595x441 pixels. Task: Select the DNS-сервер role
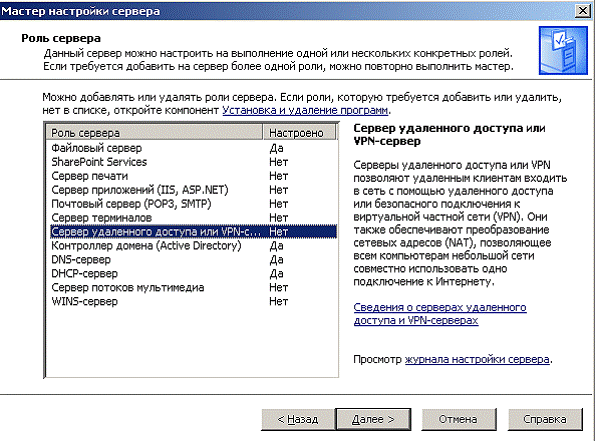pyautogui.click(x=193, y=260)
